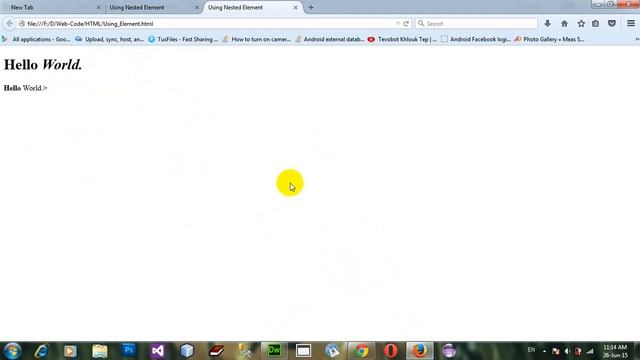640x360 pixels.
Task: Click the bold Hello World> paragraph text
Action: coord(25,88)
